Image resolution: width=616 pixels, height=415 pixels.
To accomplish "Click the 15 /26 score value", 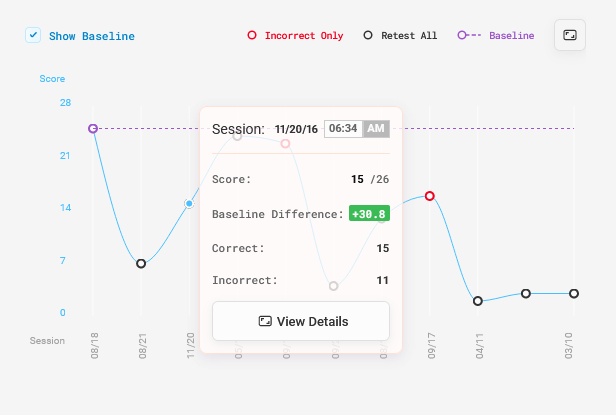I will tap(370, 179).
